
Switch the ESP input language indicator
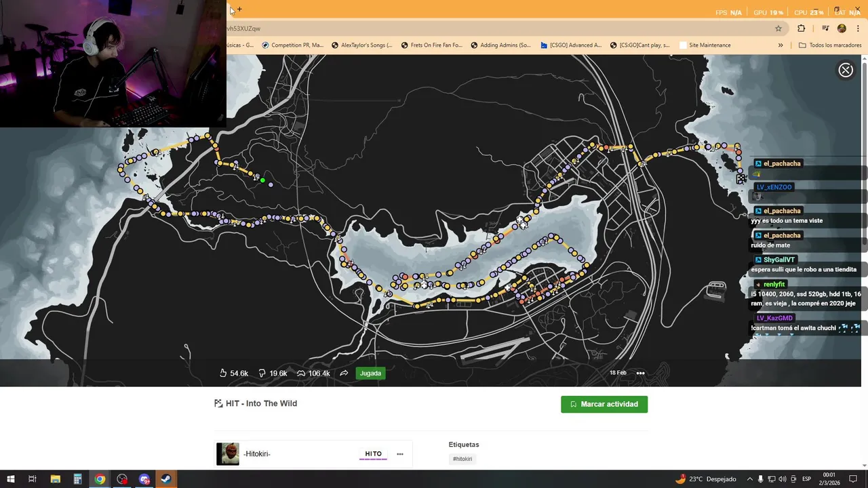(x=806, y=479)
